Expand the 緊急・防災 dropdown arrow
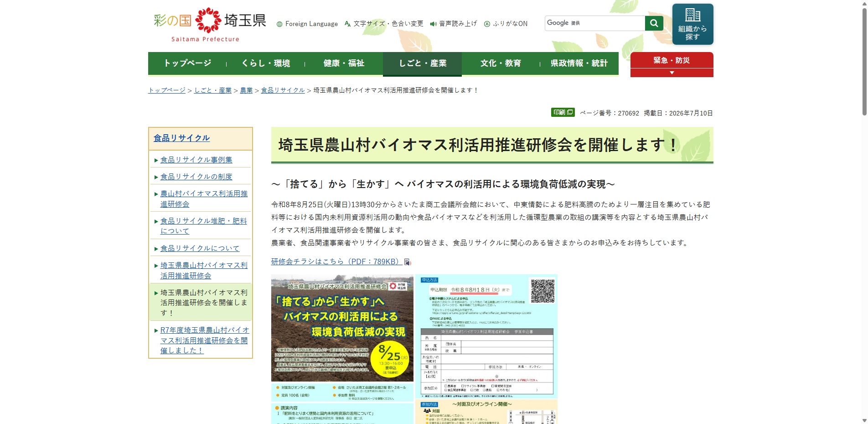 (672, 73)
